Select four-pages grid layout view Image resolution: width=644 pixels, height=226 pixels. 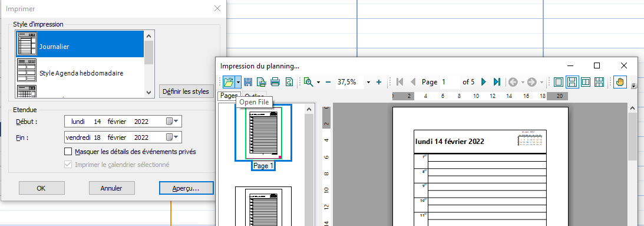599,82
